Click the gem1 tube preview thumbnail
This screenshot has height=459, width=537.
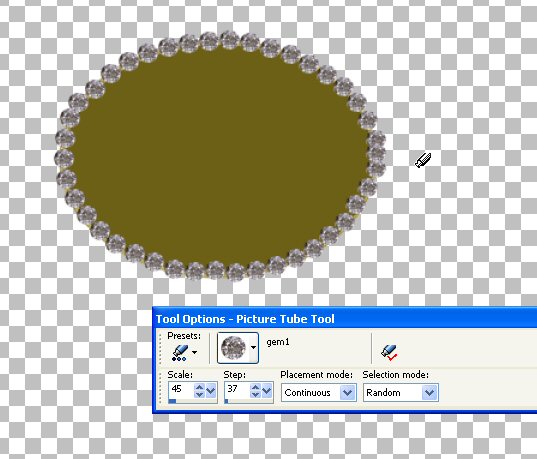[x=233, y=347]
